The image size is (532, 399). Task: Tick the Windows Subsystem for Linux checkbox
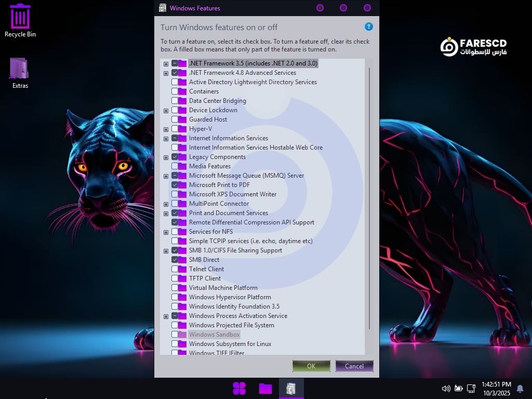pyautogui.click(x=175, y=344)
